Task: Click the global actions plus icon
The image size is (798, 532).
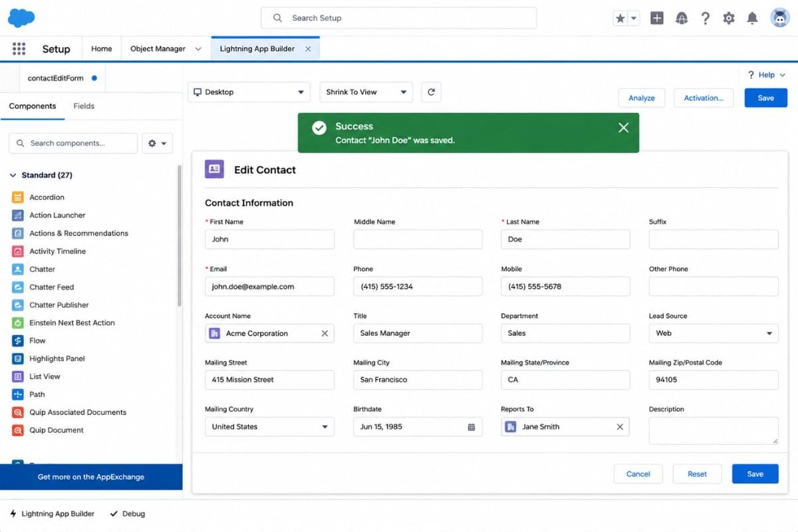Action: [656, 19]
